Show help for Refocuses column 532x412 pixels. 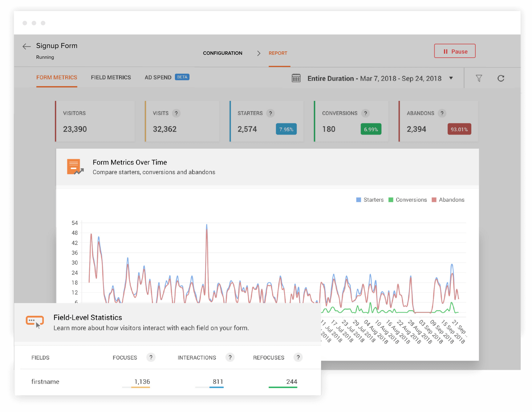298,357
